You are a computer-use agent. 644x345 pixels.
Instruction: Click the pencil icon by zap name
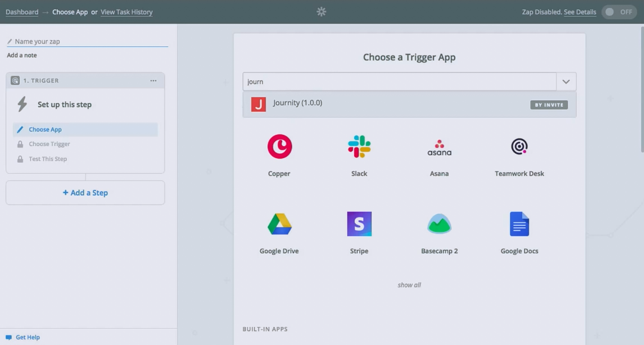[x=10, y=41]
